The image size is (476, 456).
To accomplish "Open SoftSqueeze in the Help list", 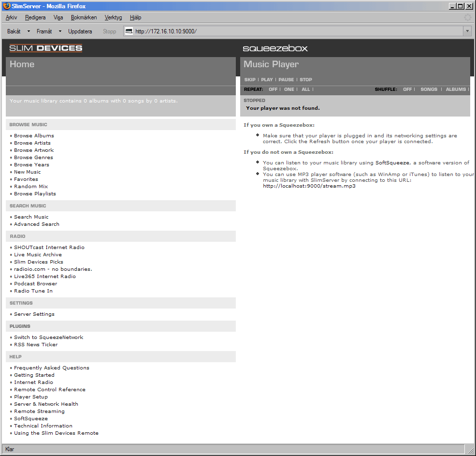I will click(x=31, y=419).
